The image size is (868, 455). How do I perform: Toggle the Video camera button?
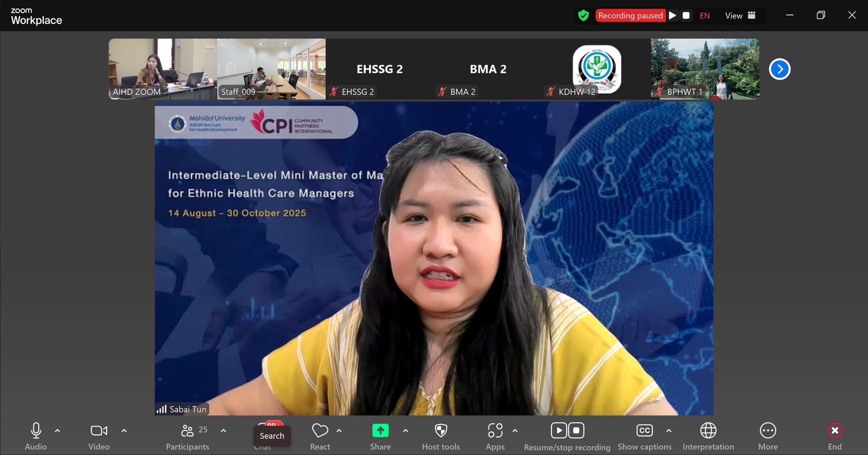pos(99,431)
